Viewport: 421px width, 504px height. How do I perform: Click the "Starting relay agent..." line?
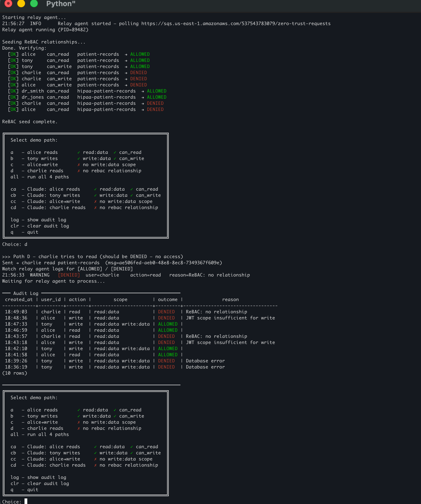tap(34, 18)
